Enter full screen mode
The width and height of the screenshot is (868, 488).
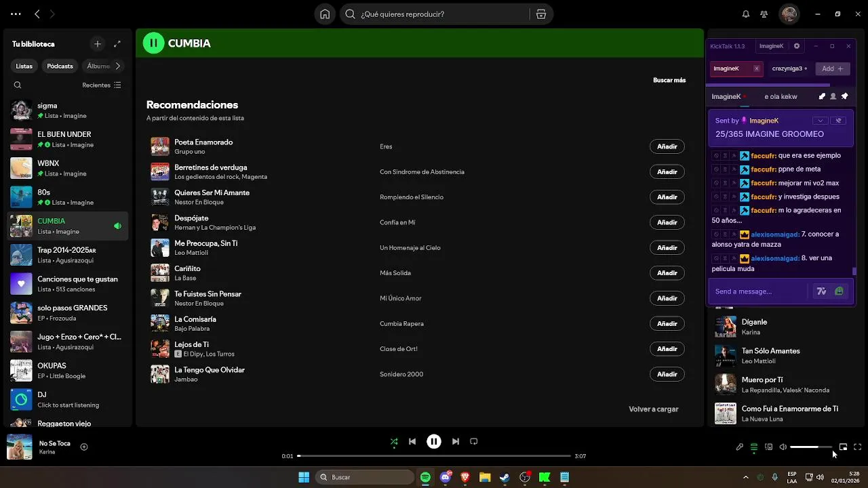(x=858, y=447)
